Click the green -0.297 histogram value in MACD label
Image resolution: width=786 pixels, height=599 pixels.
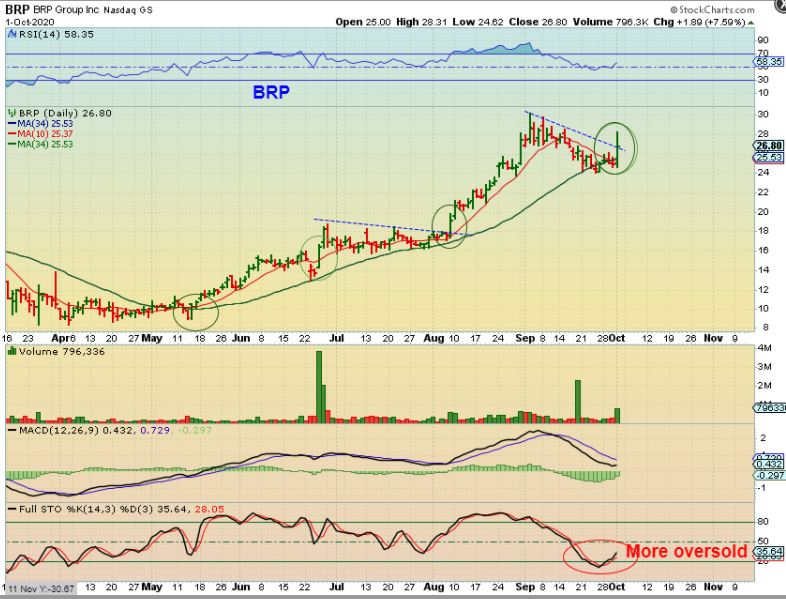pos(195,430)
